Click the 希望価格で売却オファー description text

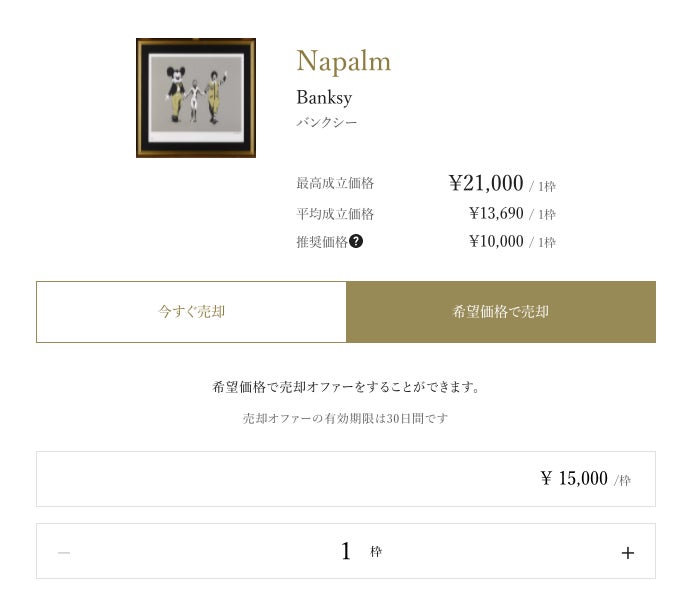pyautogui.click(x=346, y=387)
